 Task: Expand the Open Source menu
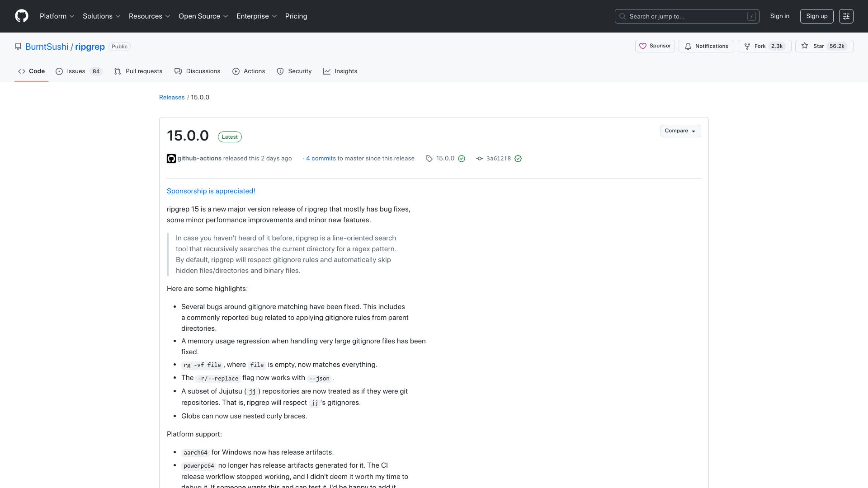point(203,16)
